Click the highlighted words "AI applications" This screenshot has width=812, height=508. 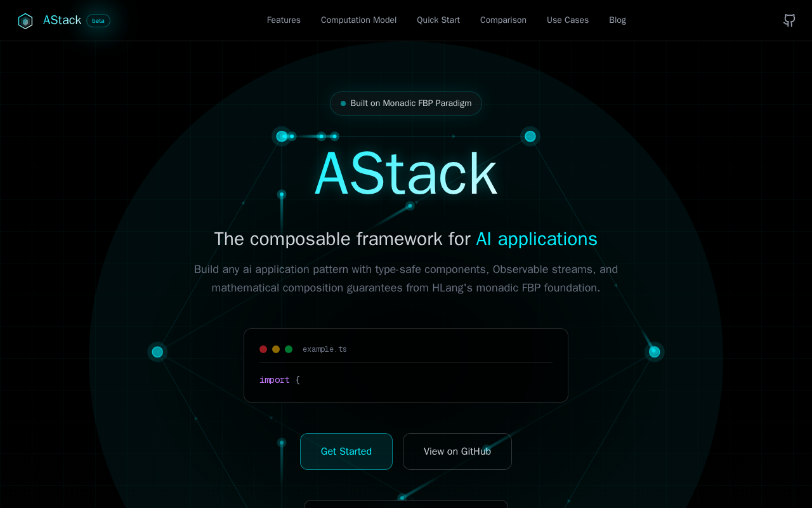(537, 239)
